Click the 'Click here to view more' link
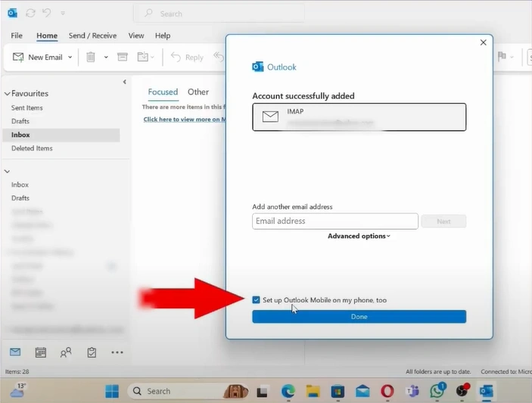This screenshot has height=403, width=532. tap(185, 119)
